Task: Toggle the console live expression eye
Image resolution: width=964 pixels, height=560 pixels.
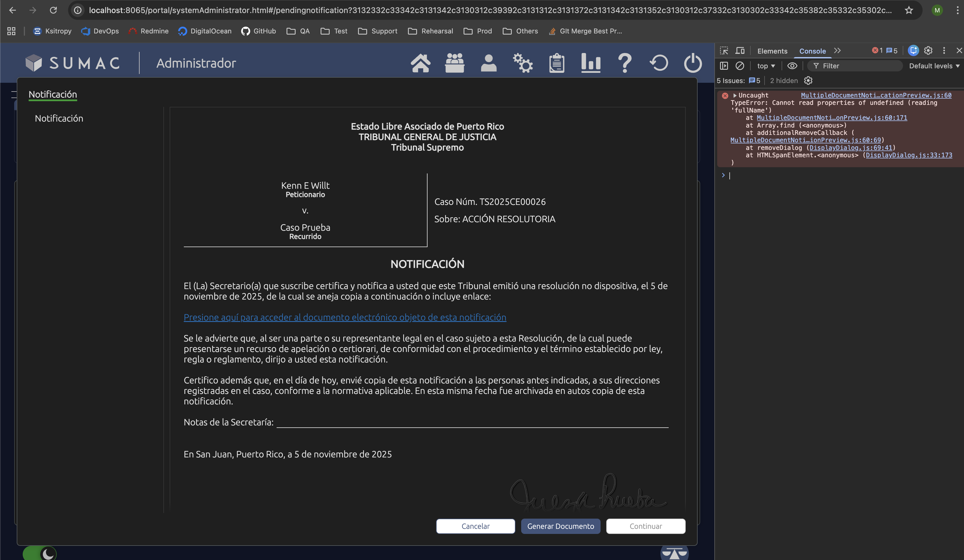Action: (792, 66)
